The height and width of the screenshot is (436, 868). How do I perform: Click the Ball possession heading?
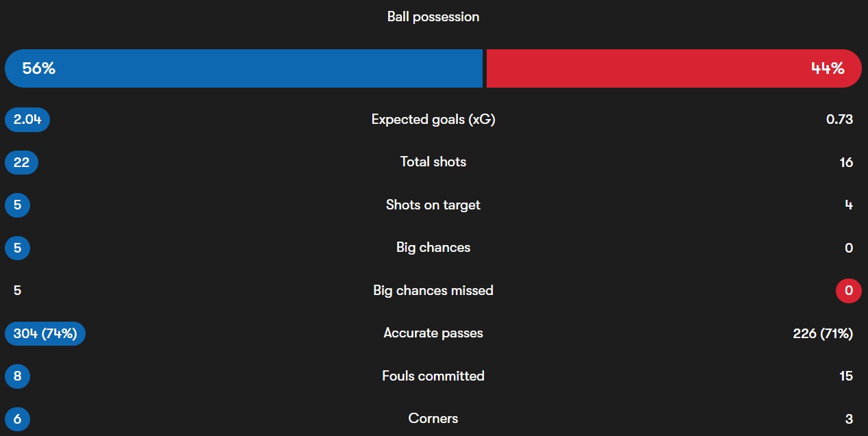[x=433, y=17]
